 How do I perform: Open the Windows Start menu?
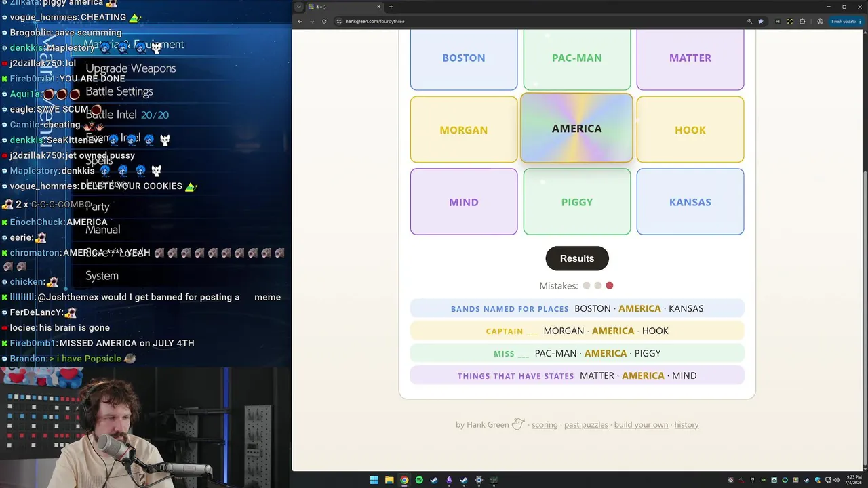coord(374,480)
